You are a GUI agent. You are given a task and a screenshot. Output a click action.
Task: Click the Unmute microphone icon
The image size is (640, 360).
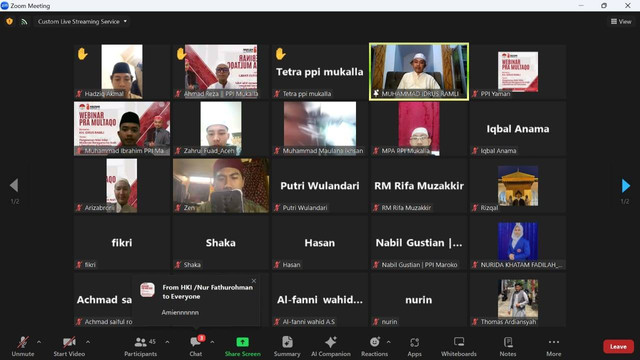[x=23, y=342]
